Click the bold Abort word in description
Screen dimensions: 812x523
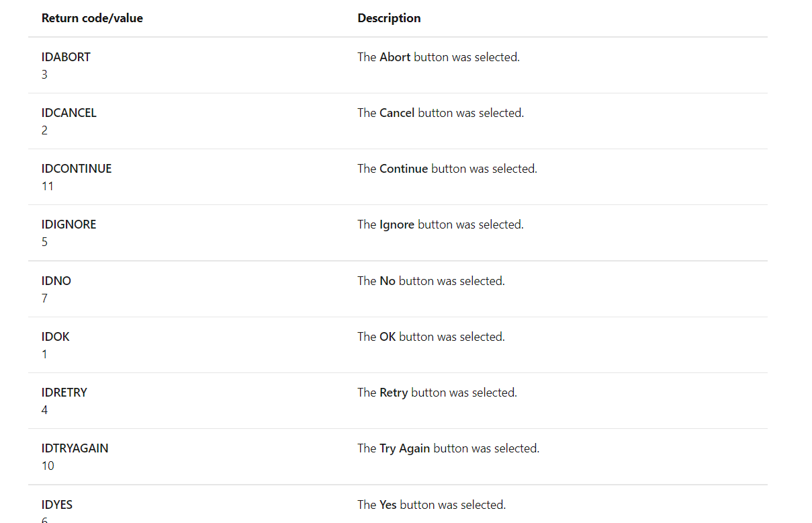tap(395, 57)
